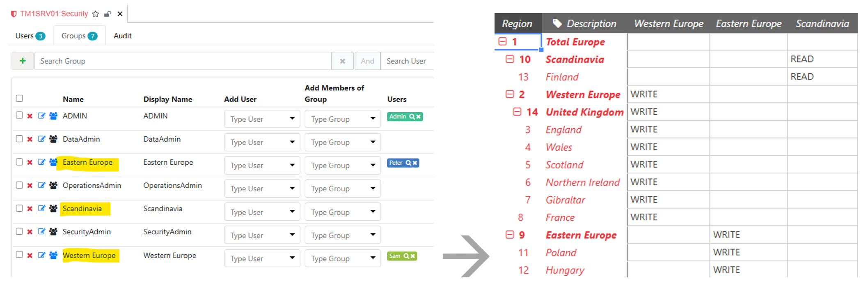
Task: Click the users icon beside Scandinavia group
Action: point(53,209)
